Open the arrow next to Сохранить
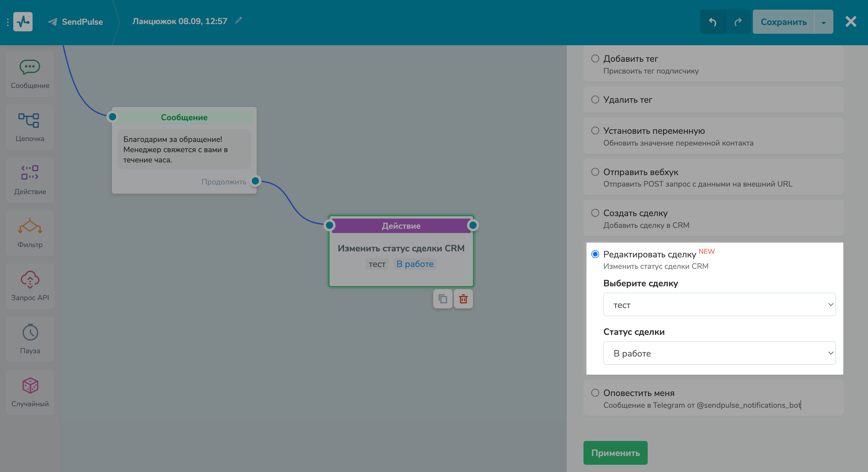 click(x=823, y=22)
